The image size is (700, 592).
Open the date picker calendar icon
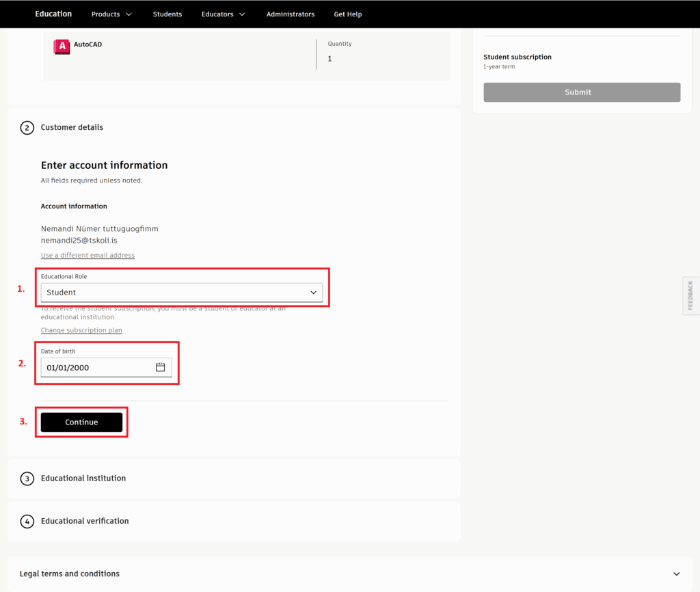click(x=161, y=367)
